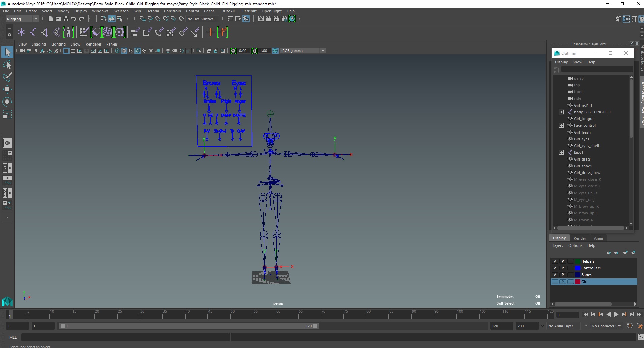644x348 pixels.
Task: Click the Save Scene icon
Action: 66,19
